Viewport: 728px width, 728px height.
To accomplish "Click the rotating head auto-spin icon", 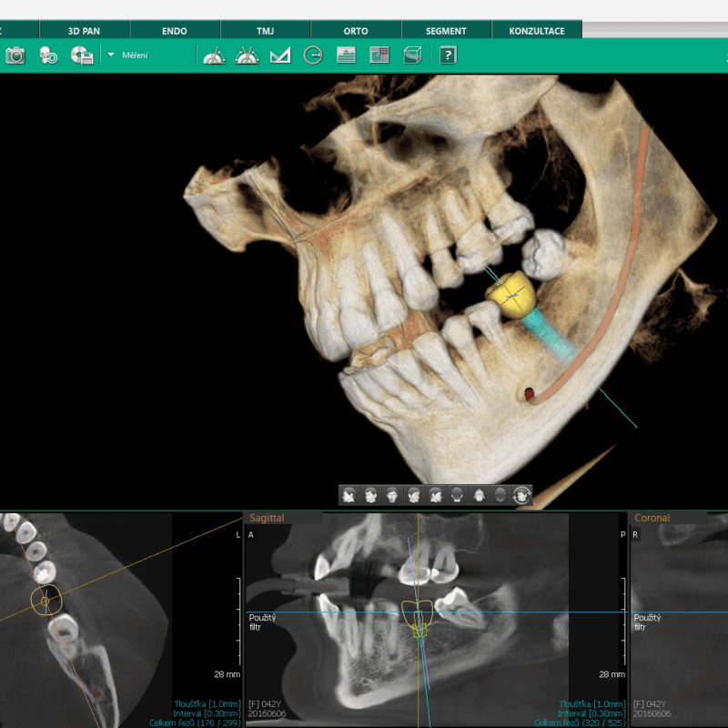I will (521, 495).
